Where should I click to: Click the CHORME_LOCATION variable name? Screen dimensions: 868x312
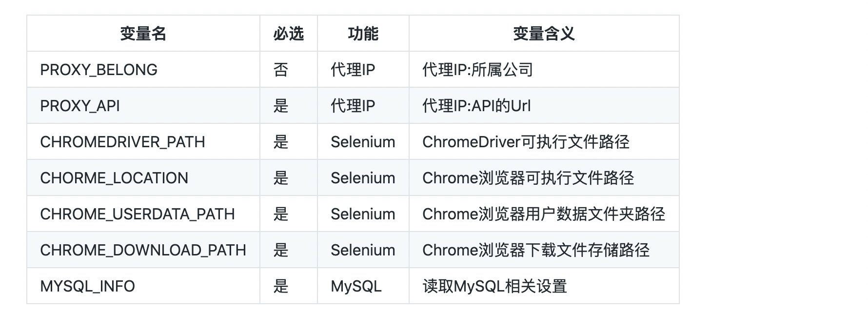pyautogui.click(x=114, y=178)
